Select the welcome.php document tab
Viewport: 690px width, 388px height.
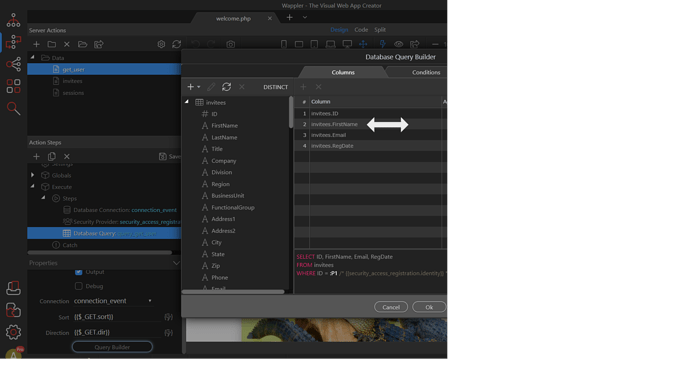click(x=233, y=18)
